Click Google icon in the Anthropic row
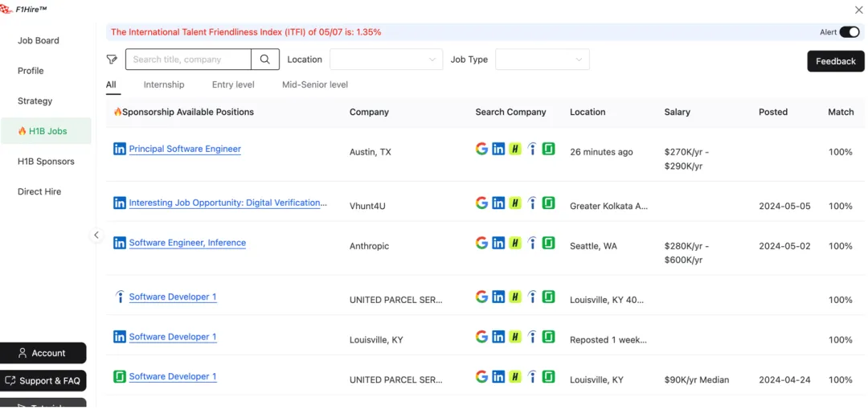Screen dimensions: 868x410 [481, 243]
